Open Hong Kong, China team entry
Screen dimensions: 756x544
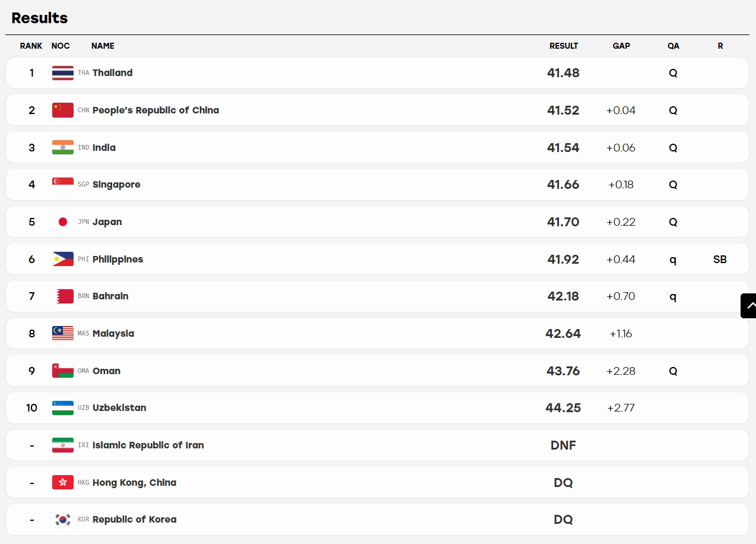[134, 483]
